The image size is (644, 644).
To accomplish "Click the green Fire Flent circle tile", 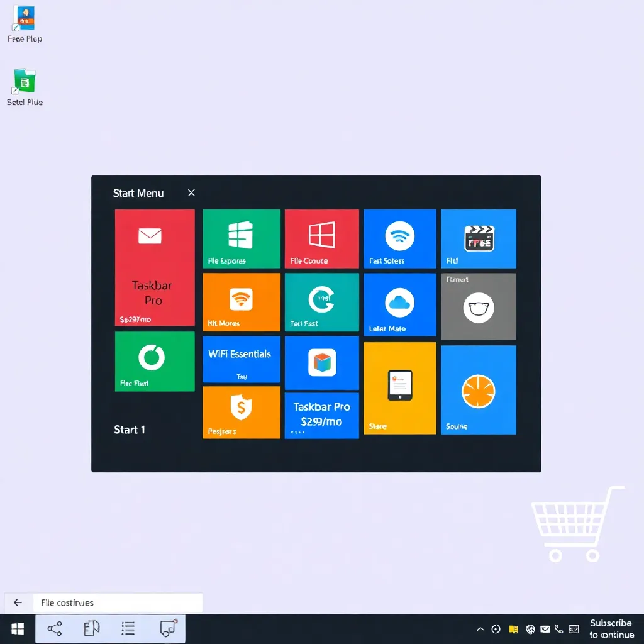I will (154, 362).
